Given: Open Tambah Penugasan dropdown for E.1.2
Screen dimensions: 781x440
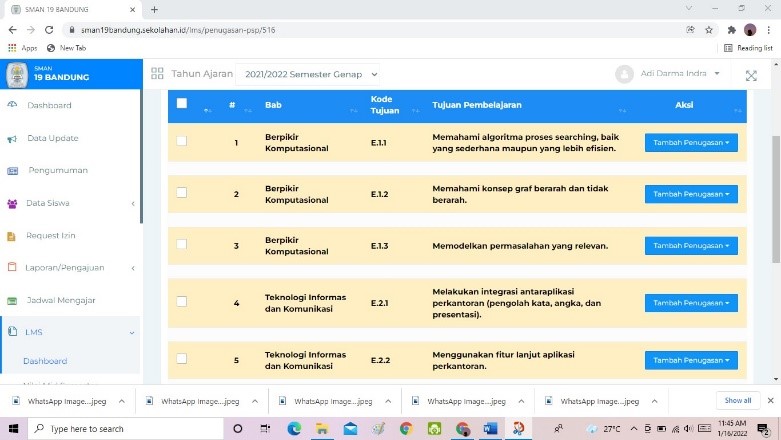Looking at the screenshot, I should click(691, 194).
